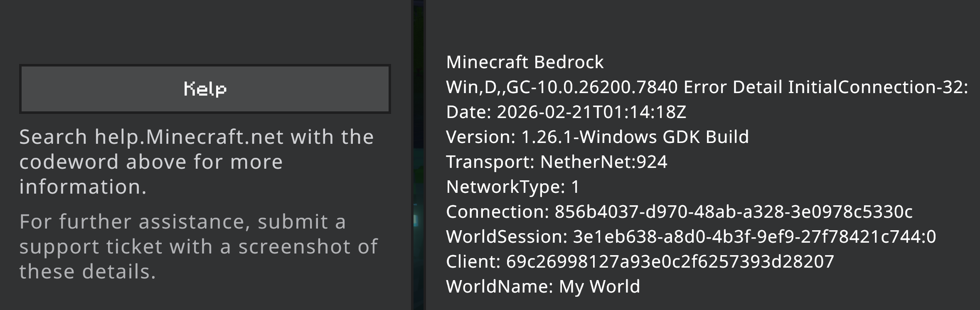Click the Client ID starting with 69c26998
Viewport: 980px width, 310px height.
tap(670, 262)
